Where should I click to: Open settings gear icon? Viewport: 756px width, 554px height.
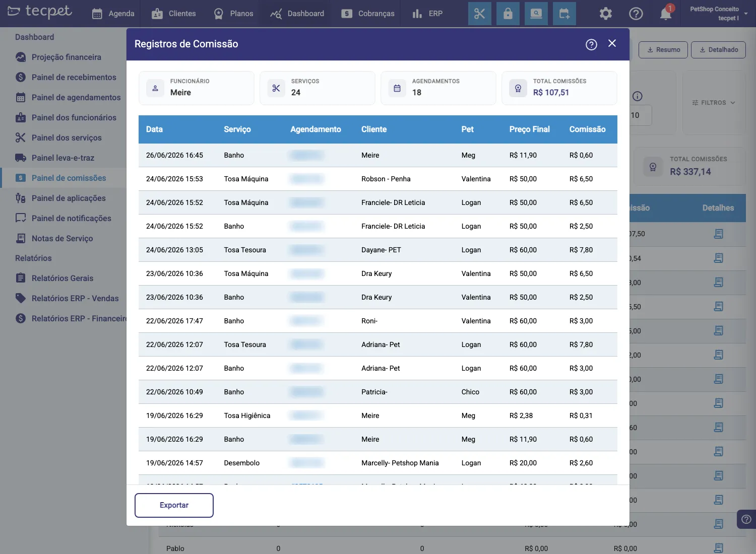click(605, 14)
